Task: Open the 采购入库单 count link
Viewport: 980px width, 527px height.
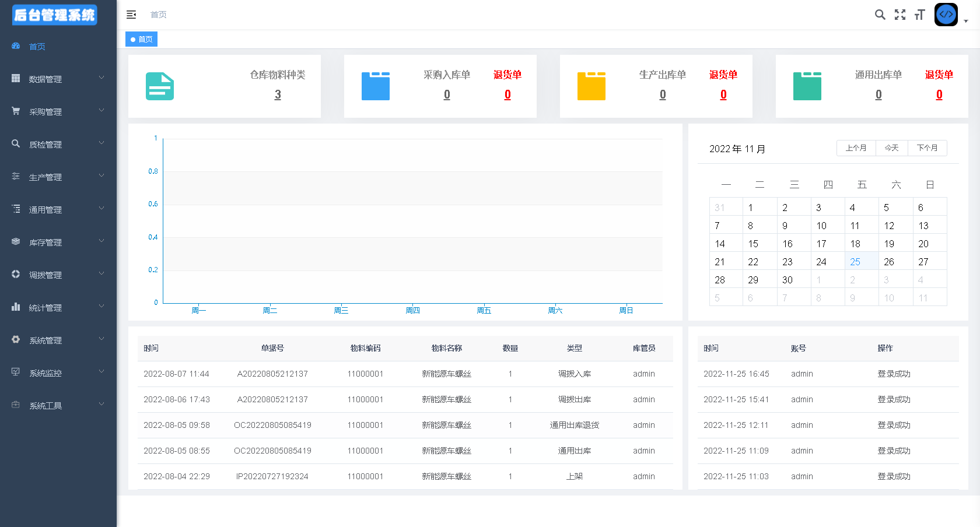Action: pos(447,94)
